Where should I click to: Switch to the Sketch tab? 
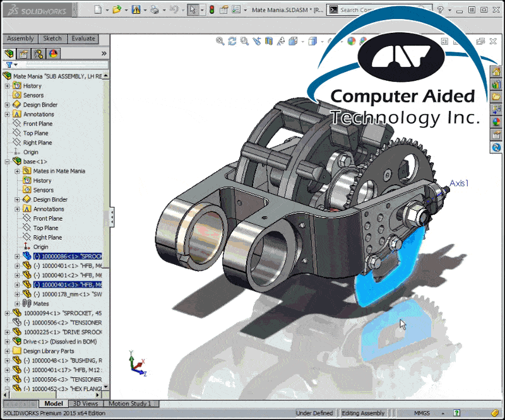52,38
